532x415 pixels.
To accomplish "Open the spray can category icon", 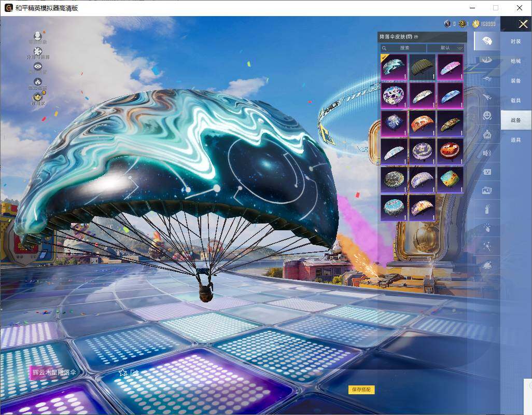I will (487, 209).
